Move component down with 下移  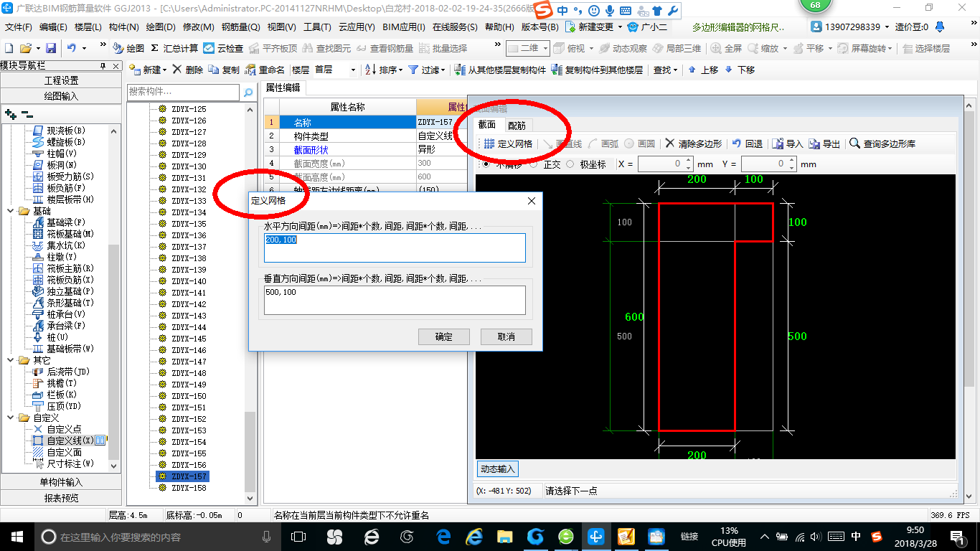(x=740, y=70)
